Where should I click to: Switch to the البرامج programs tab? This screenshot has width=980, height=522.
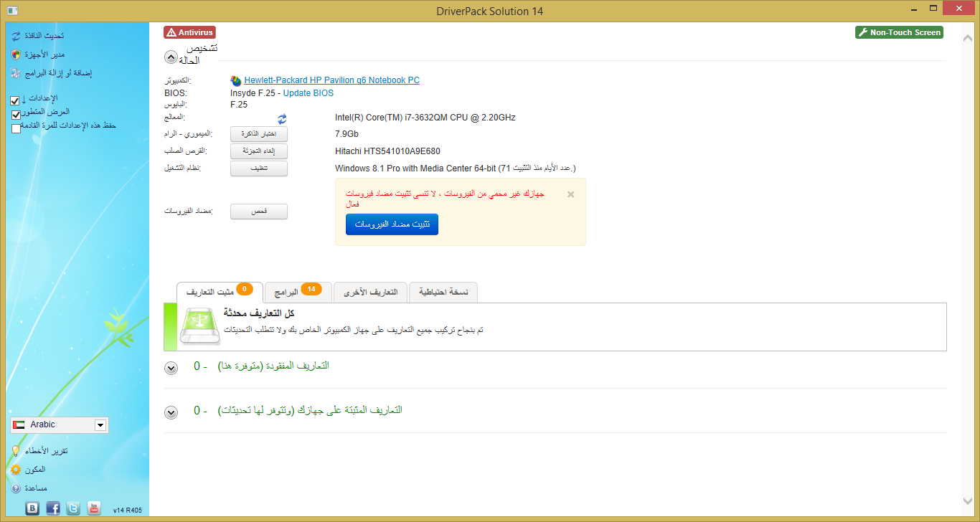298,293
